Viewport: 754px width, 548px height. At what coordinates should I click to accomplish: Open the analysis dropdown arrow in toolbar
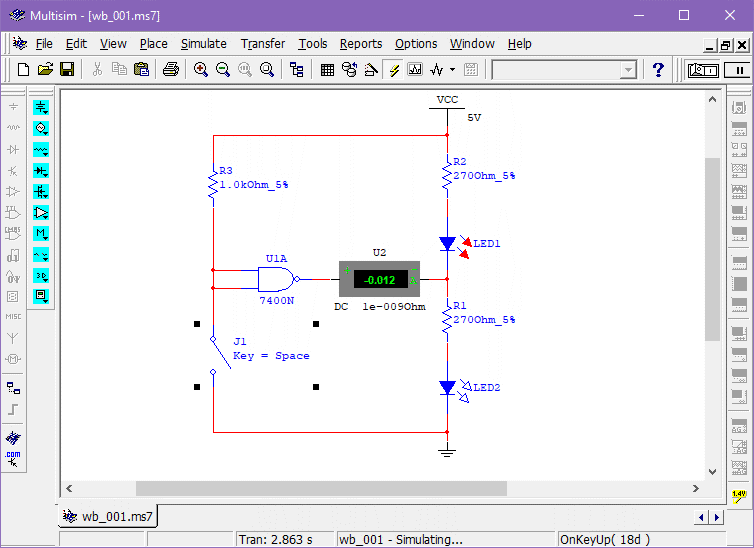tap(452, 69)
